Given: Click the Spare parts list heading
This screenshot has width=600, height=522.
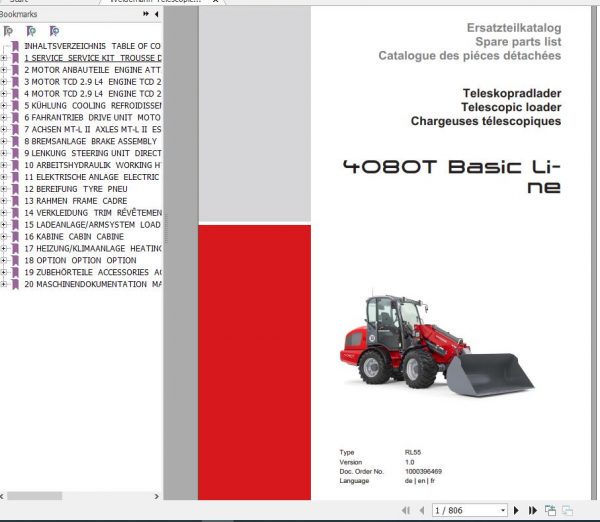Looking at the screenshot, I should point(518,42).
